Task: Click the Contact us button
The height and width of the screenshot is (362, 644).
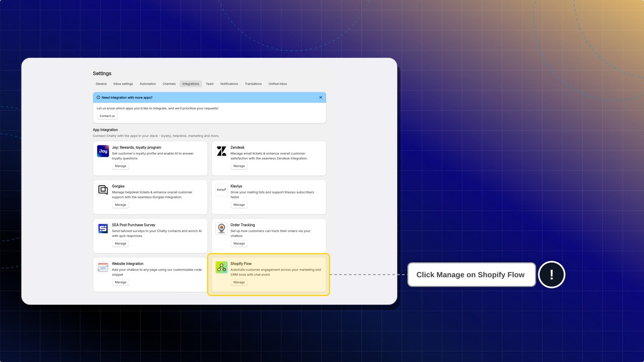Action: (107, 116)
